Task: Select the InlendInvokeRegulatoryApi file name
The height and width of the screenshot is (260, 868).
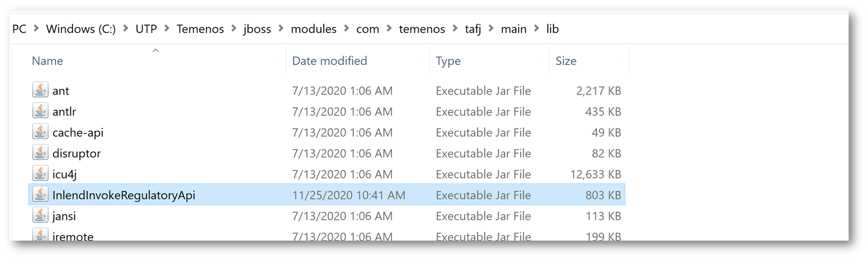Action: 124,195
